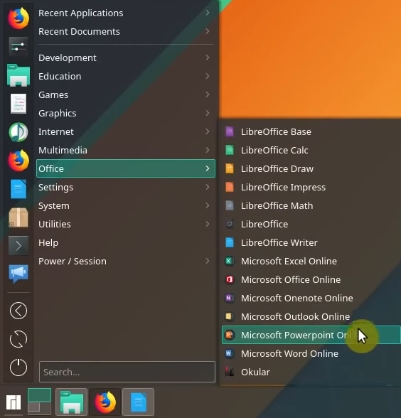401x418 pixels.
Task: Open Firefox from the taskbar
Action: [105, 402]
